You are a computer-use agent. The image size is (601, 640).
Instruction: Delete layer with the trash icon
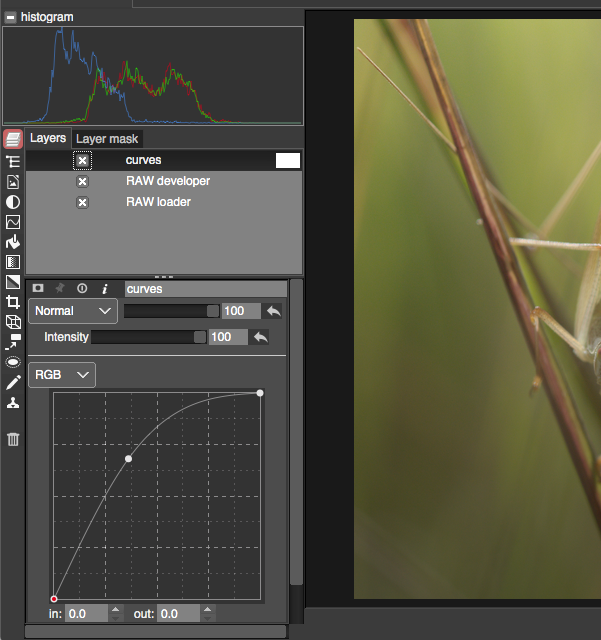[13, 439]
